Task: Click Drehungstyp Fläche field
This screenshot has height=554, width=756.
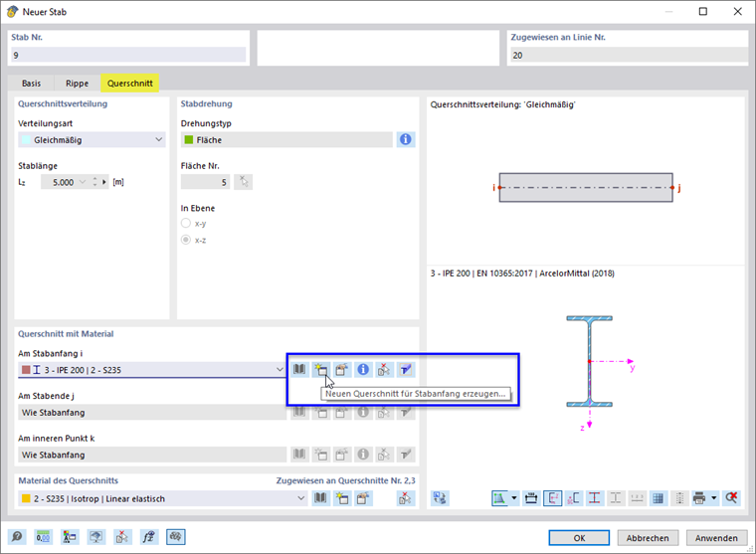Action: coord(286,140)
